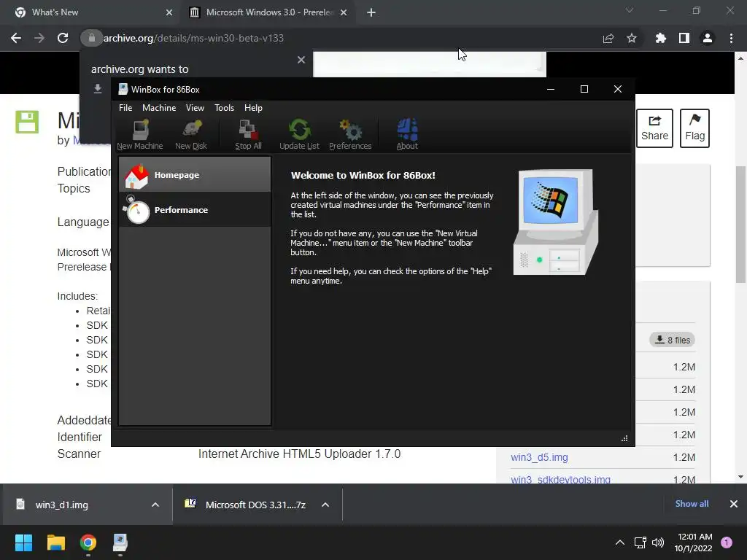Open the Machine menu in WinBox
The height and width of the screenshot is (560, 747).
point(159,108)
